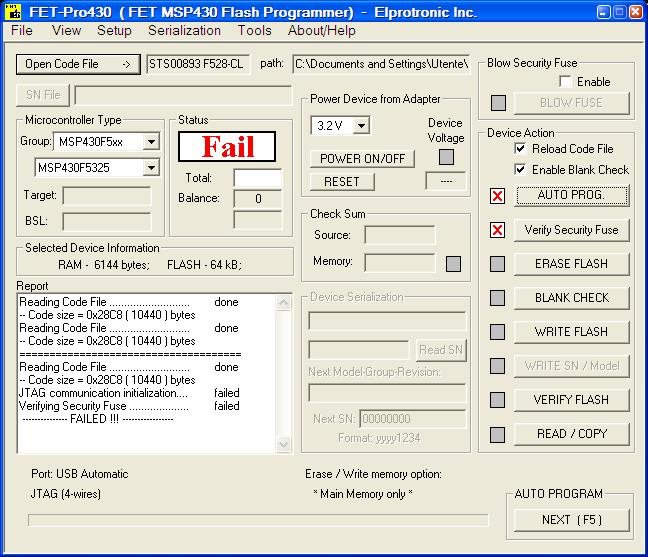This screenshot has width=648, height=557.
Task: Click the '* Main Memory only *' text
Action: [363, 494]
